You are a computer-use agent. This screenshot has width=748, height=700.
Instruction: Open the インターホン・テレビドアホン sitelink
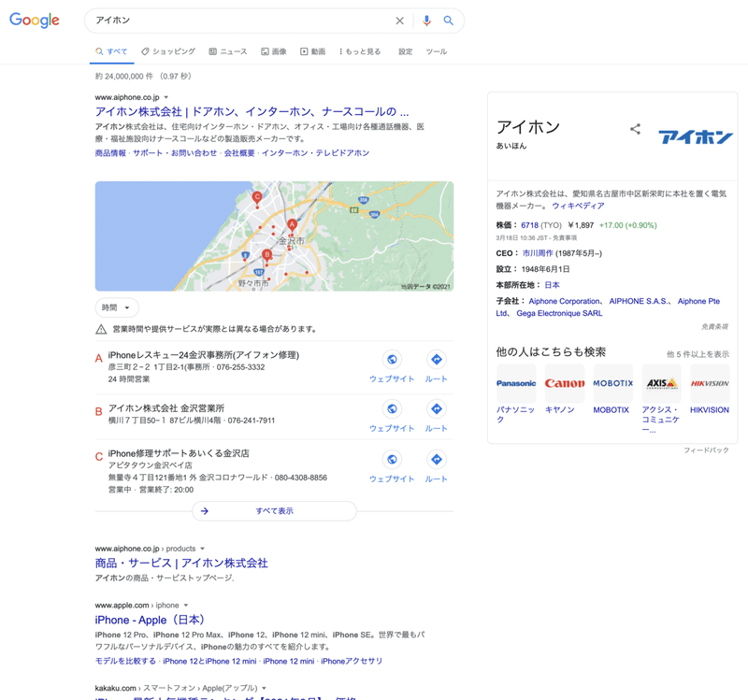click(316, 153)
